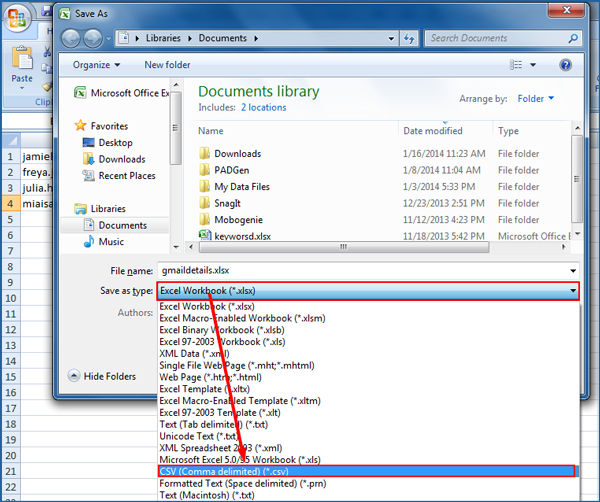The width and height of the screenshot is (600, 502).
Task: Select Music under Libraries
Action: click(104, 242)
